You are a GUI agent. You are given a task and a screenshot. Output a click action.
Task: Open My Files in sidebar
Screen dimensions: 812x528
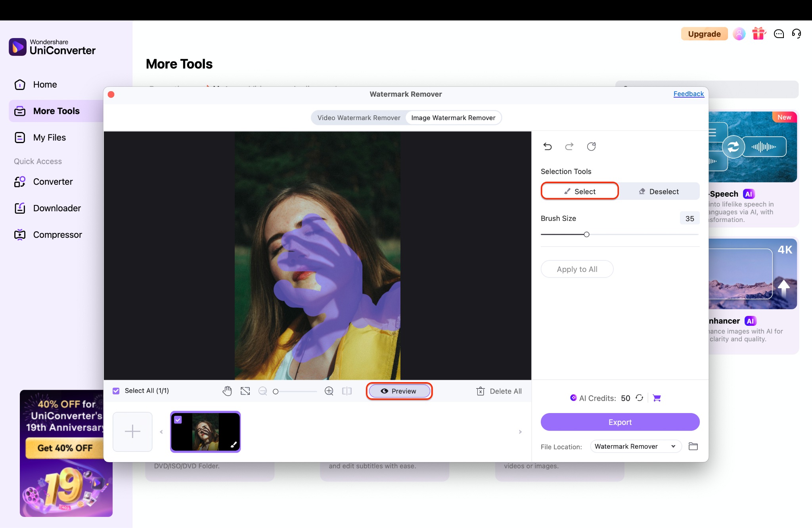pos(50,138)
